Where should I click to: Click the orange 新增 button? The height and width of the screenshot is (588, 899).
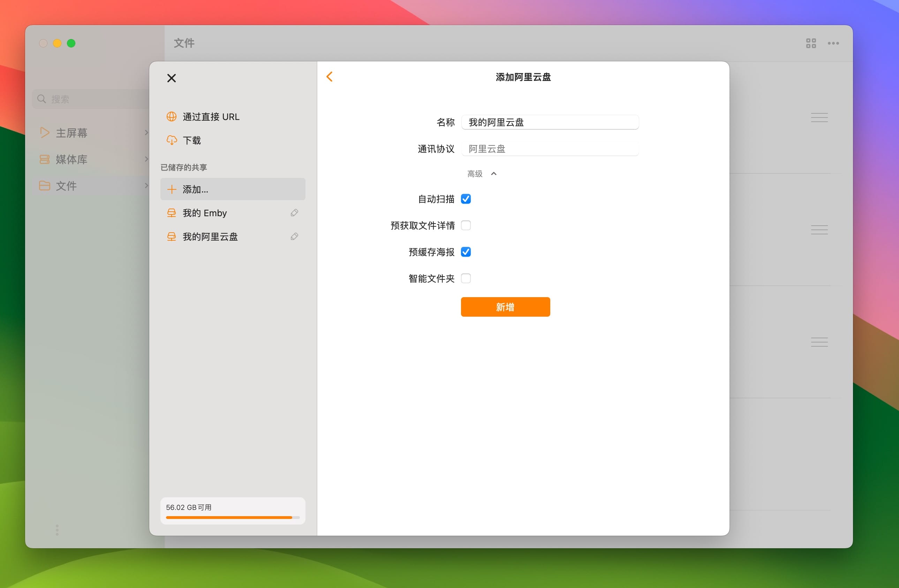point(505,307)
